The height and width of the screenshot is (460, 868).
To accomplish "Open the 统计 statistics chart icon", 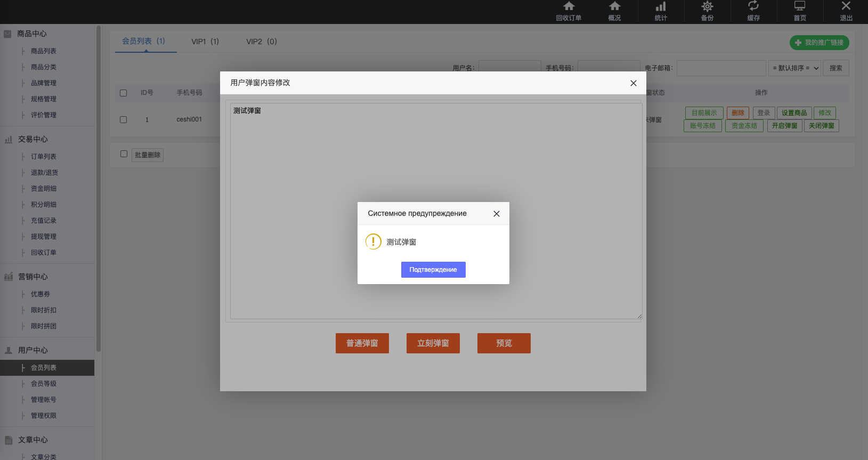I will [x=661, y=7].
